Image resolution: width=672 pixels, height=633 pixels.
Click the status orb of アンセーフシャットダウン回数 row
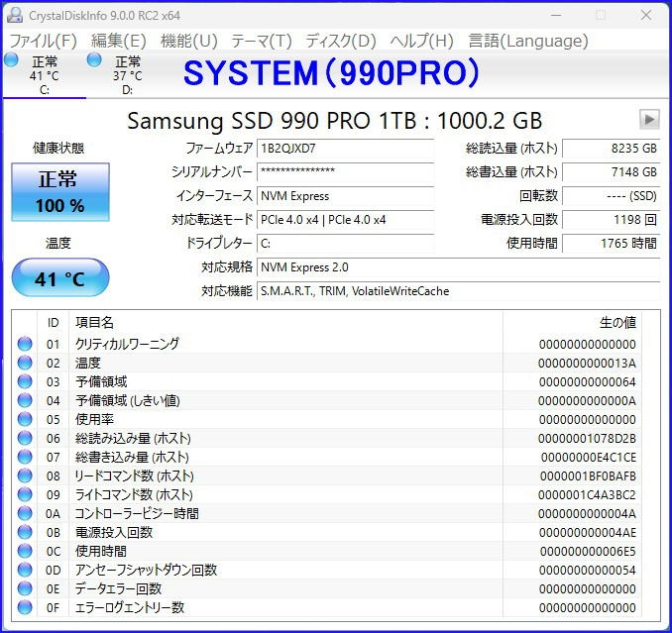tap(25, 570)
